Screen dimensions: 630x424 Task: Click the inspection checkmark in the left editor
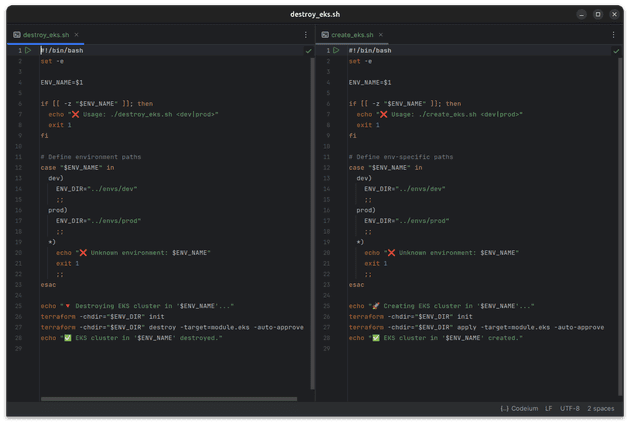[308, 51]
